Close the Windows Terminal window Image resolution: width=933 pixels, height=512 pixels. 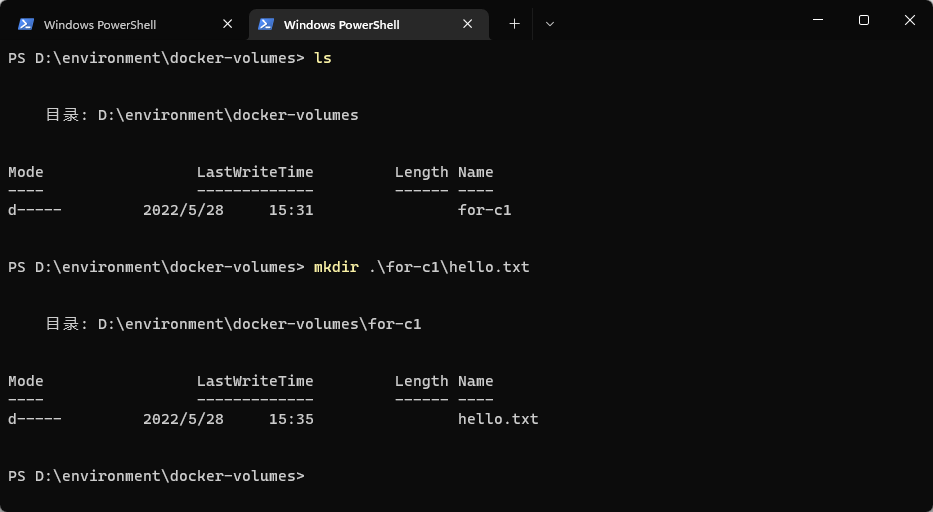point(910,20)
